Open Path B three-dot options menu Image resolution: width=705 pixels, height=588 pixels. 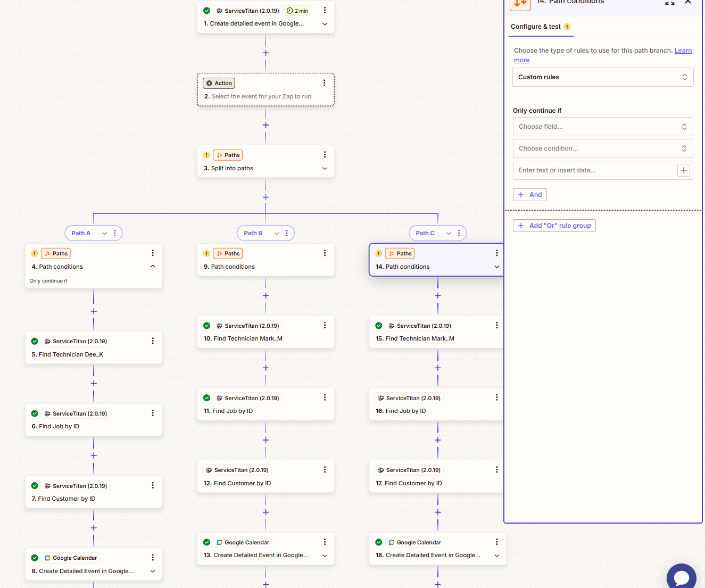(x=287, y=233)
